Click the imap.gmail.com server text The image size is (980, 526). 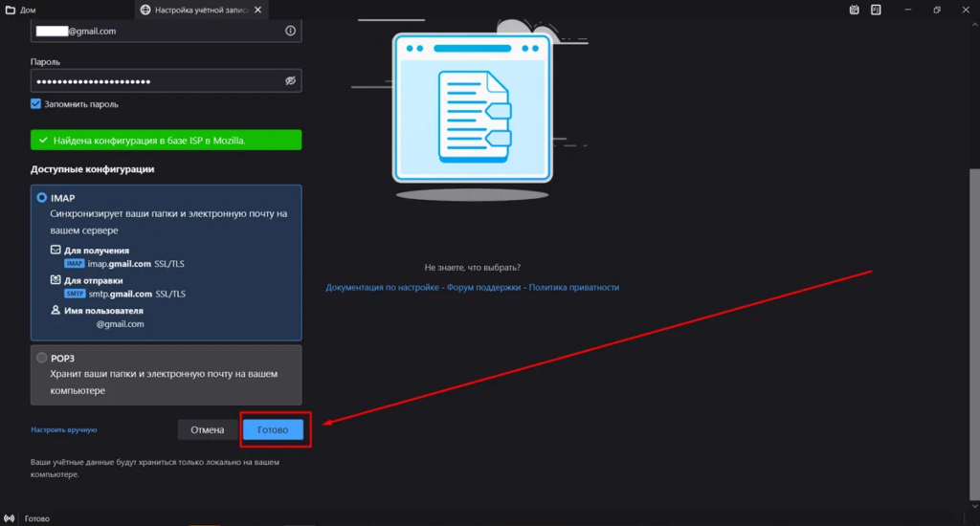point(120,264)
